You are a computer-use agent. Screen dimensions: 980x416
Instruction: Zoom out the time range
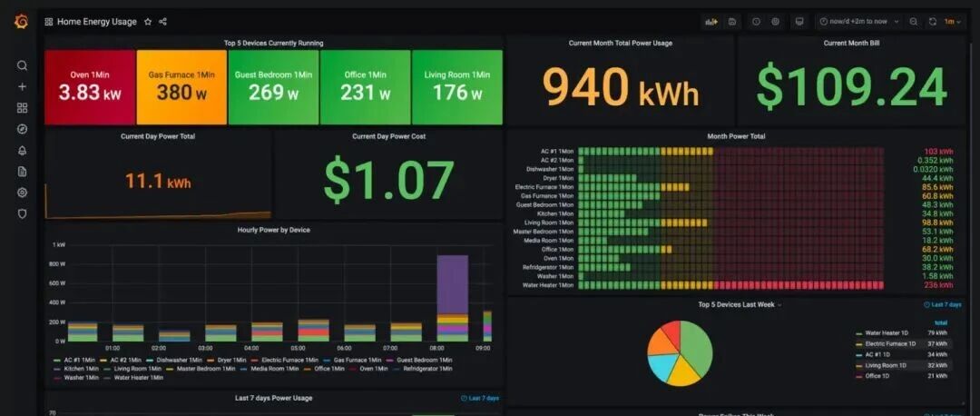coord(914,22)
